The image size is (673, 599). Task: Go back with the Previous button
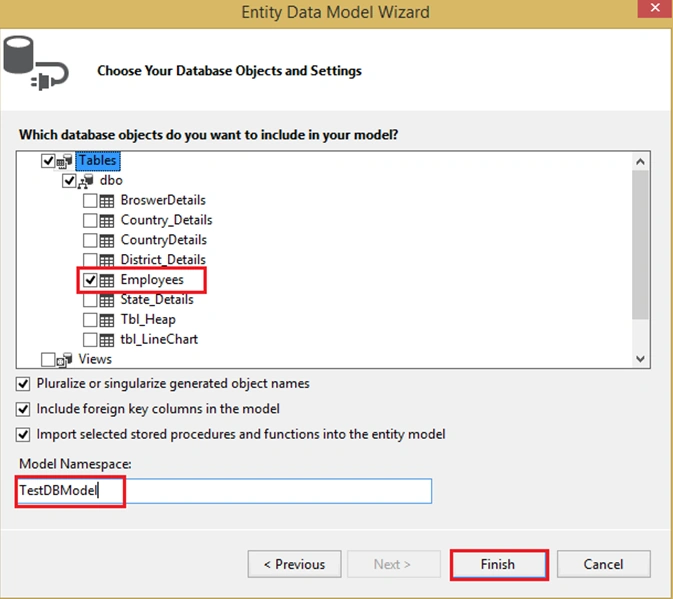(x=294, y=564)
